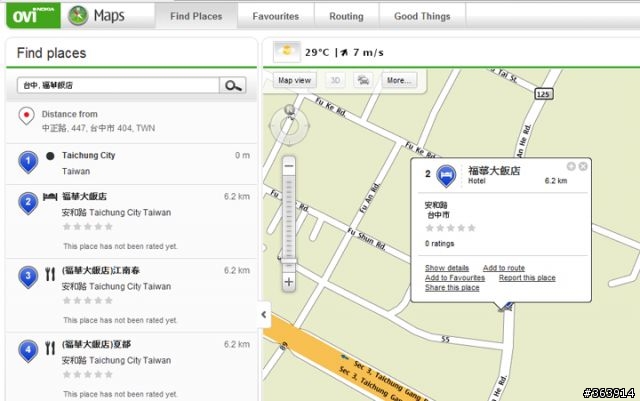Click the Share this place link
The width and height of the screenshot is (640, 401).
point(452,287)
